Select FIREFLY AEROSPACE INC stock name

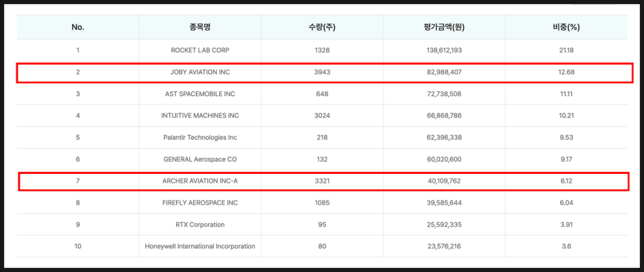tap(200, 203)
